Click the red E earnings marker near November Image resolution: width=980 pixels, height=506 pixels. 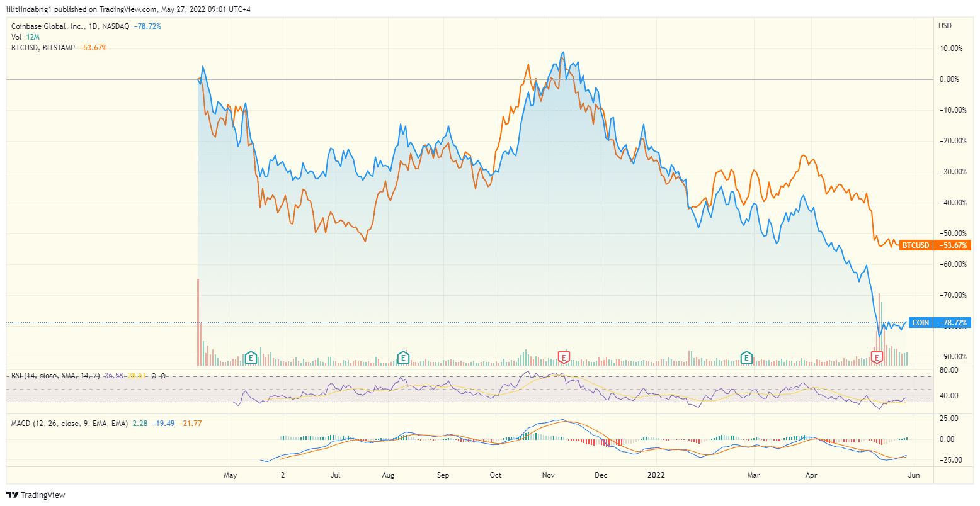564,357
